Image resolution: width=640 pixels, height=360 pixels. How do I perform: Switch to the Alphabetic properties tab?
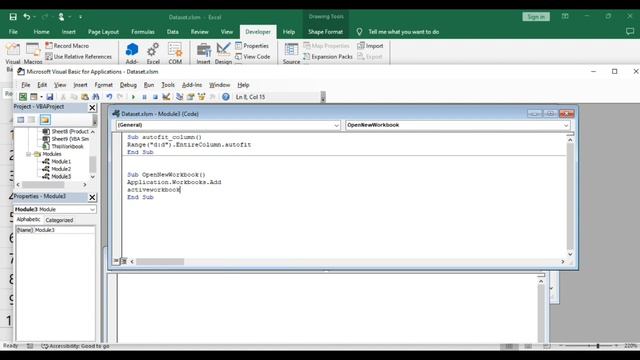(x=28, y=220)
